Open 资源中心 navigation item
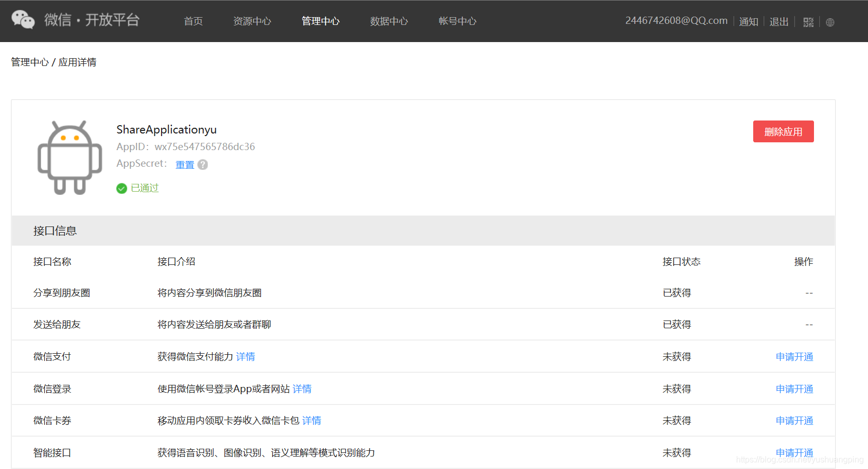Image resolution: width=868 pixels, height=469 pixels. (252, 21)
